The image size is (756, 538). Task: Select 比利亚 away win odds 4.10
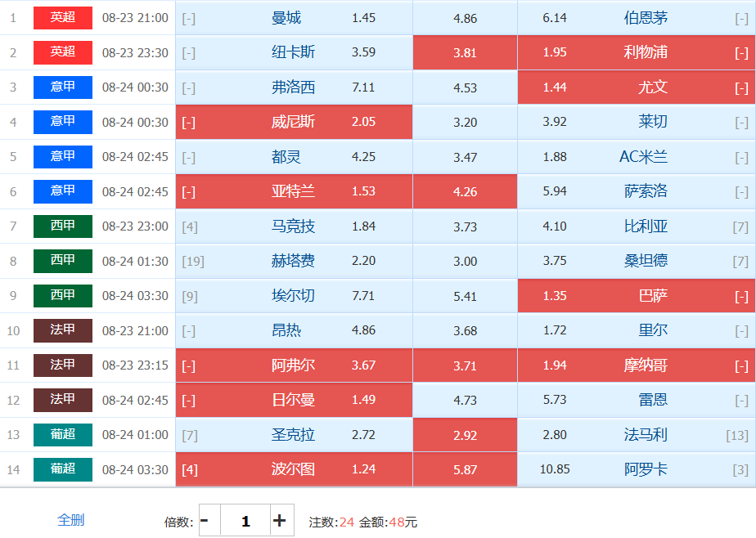637,226
